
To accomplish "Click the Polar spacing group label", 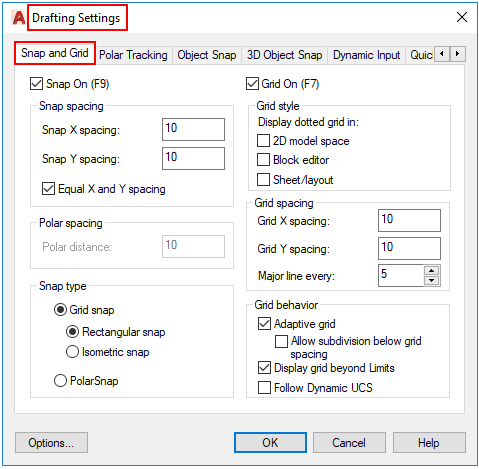I will [x=71, y=223].
